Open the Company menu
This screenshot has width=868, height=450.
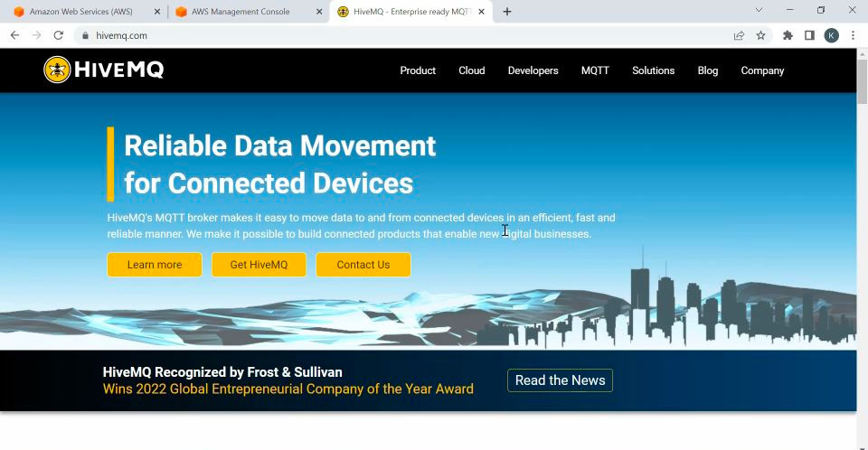(x=762, y=70)
